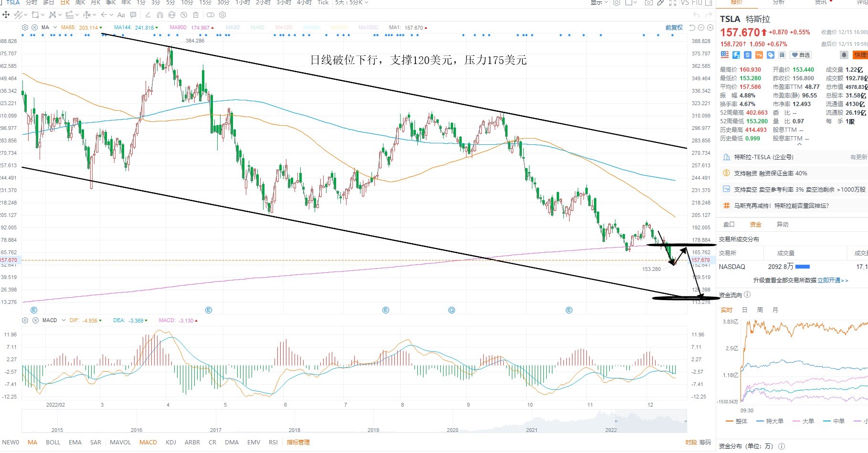The width and height of the screenshot is (868, 453).
Task: Toggle MA144 line visibility
Action: [136, 28]
